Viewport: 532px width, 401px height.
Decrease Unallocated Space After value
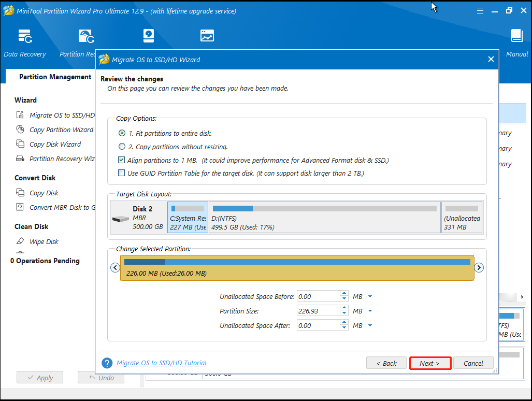(344, 328)
